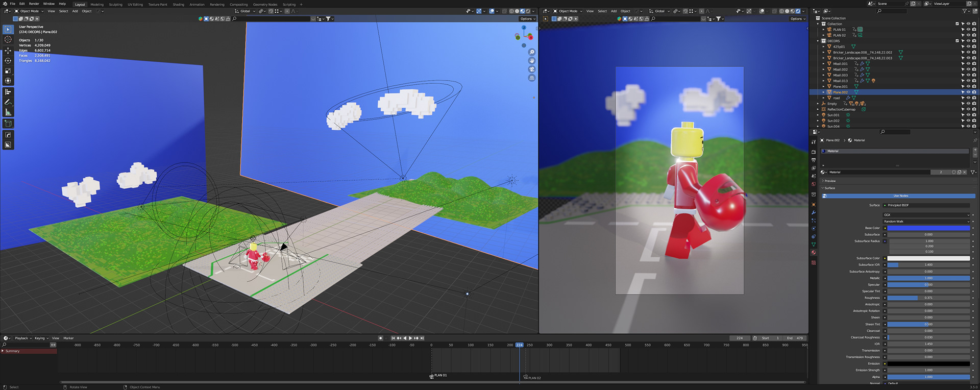
Task: Pick the Annotate tool
Action: [8, 102]
